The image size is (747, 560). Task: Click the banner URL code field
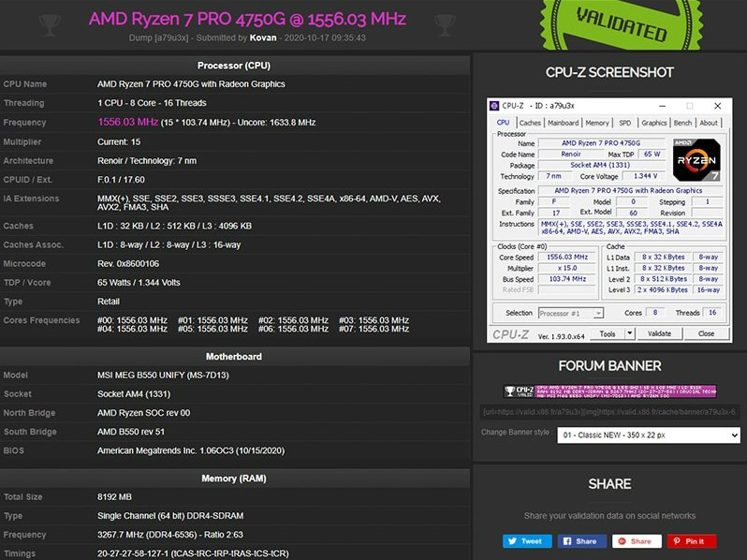(x=609, y=412)
